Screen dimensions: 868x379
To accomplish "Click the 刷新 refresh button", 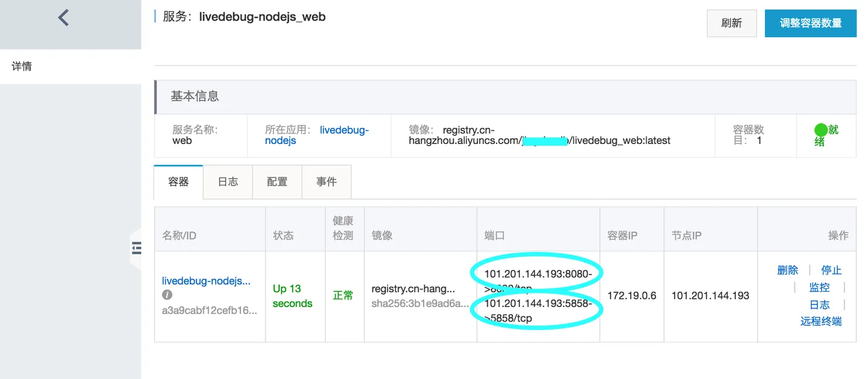I will click(x=732, y=23).
